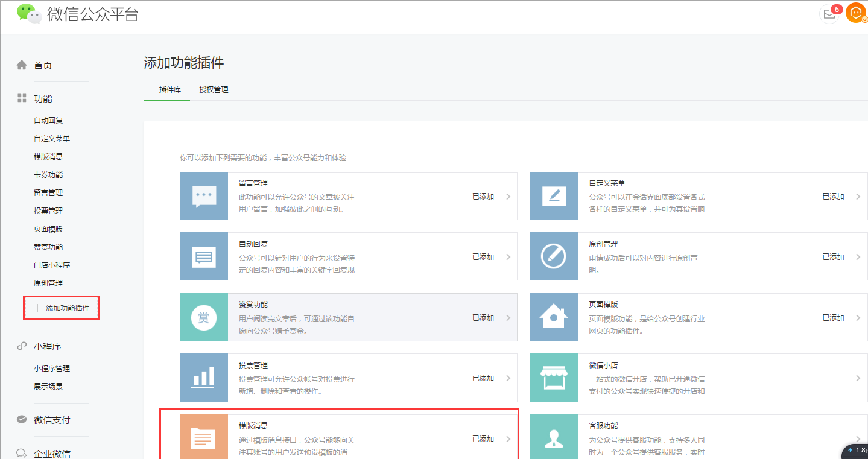The width and height of the screenshot is (868, 459).
Task: Click the 自动回复 message icon
Action: coord(204,257)
